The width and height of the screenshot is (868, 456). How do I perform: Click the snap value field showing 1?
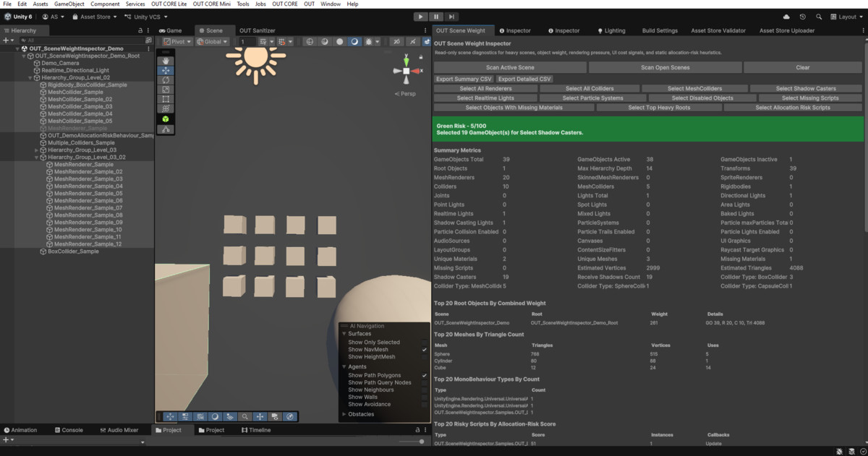coord(247,42)
